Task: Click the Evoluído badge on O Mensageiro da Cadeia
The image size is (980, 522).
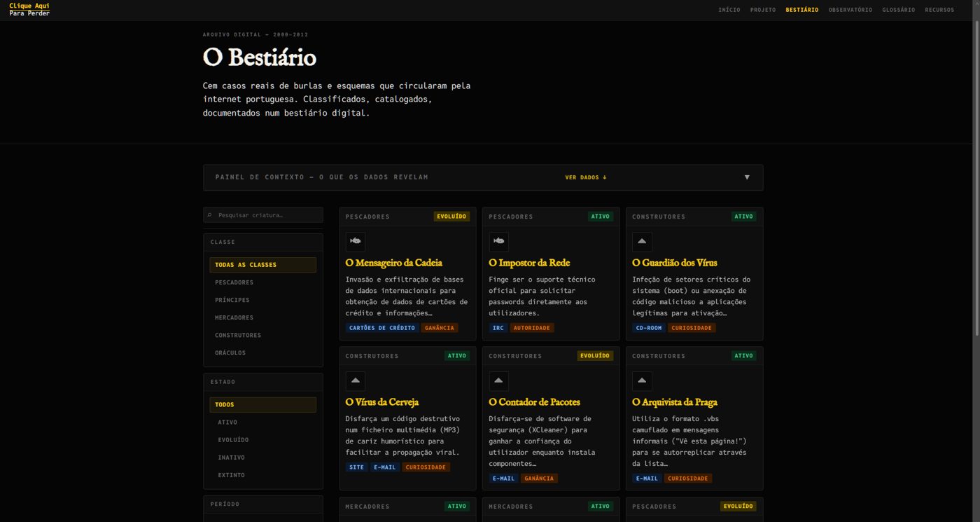Action: point(451,217)
